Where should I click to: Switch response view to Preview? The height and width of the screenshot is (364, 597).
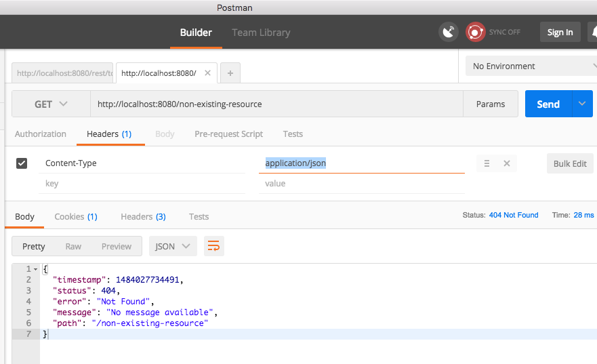click(117, 246)
